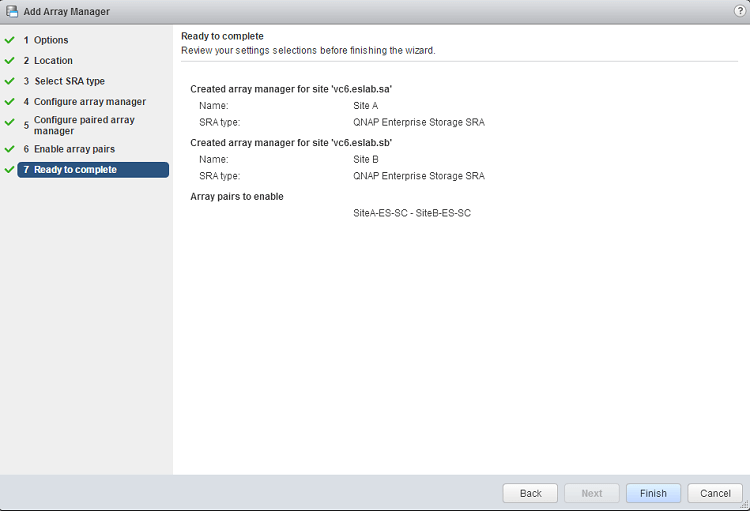This screenshot has width=750, height=511.
Task: Click the checkmark beside Enable array pairs
Action: (9, 149)
